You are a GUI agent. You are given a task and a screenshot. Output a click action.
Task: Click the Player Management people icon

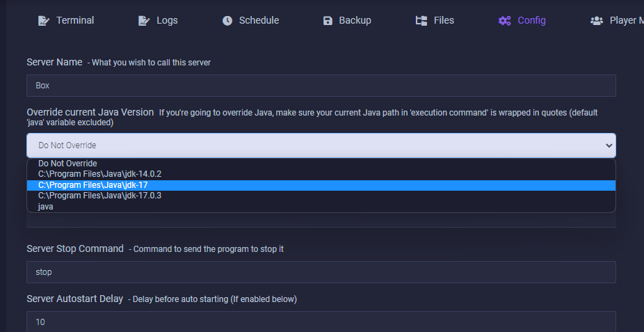coord(597,21)
